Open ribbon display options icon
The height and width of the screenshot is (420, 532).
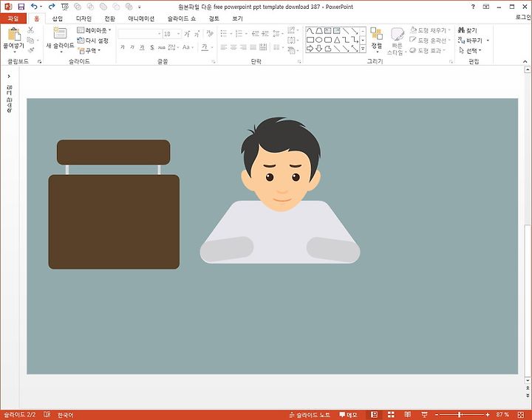(486, 7)
